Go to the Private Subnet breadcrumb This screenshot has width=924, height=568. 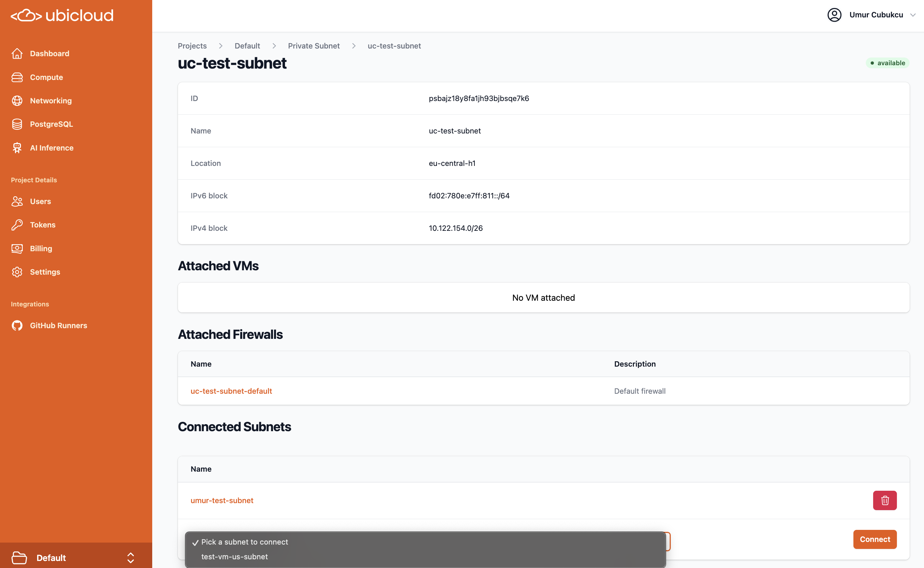[x=314, y=46]
